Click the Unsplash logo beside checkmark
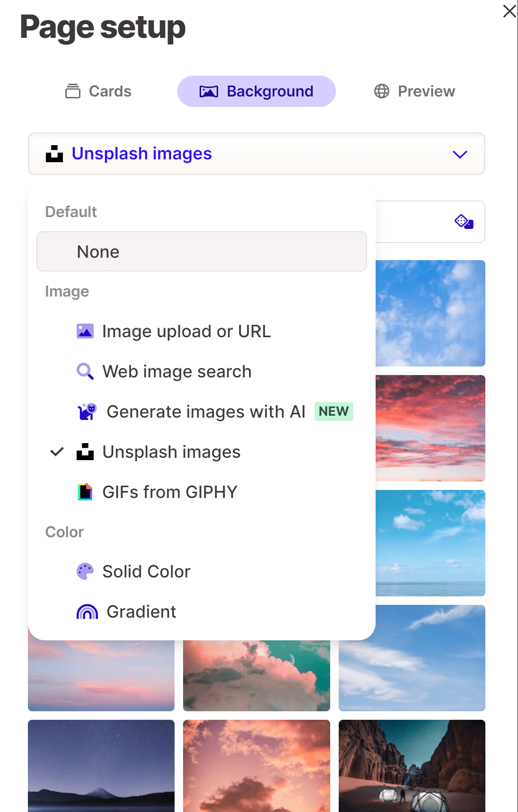The height and width of the screenshot is (812, 518). click(85, 452)
